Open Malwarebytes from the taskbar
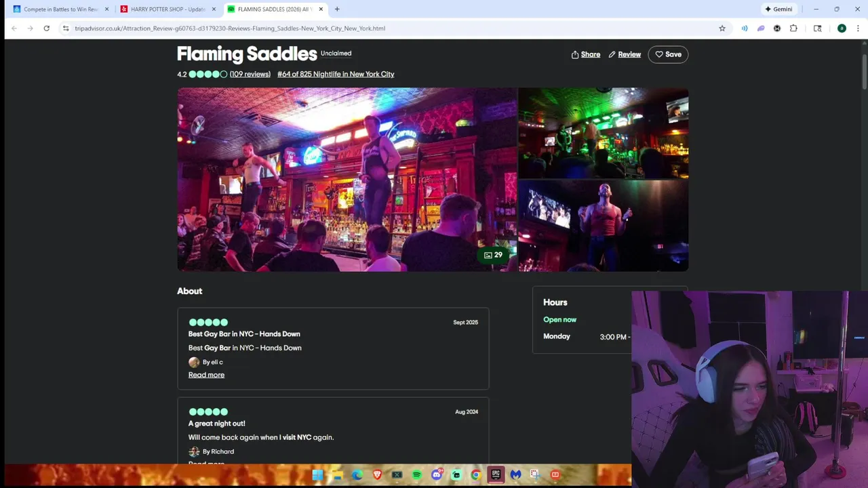 click(x=515, y=475)
